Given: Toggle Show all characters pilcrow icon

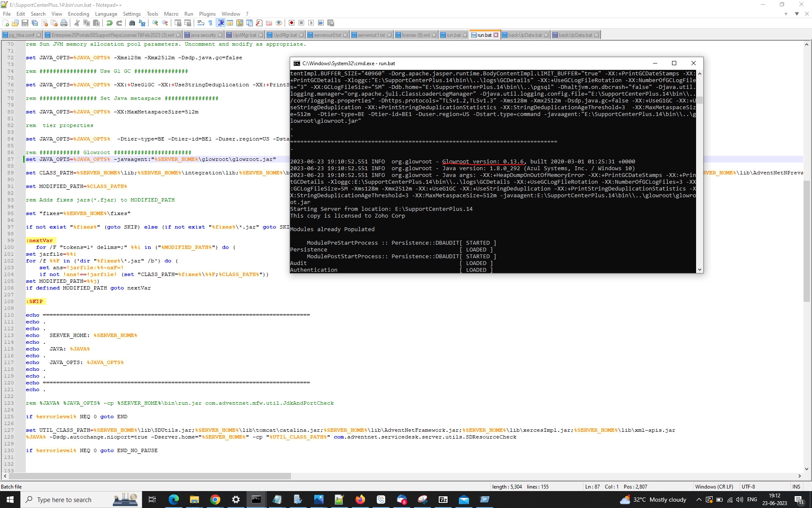Looking at the screenshot, I should (x=211, y=23).
